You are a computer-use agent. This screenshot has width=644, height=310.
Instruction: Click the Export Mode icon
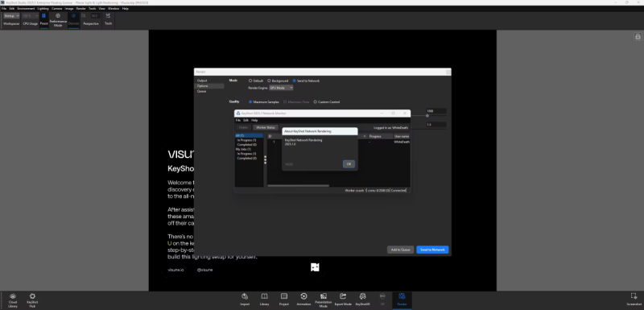343,296
